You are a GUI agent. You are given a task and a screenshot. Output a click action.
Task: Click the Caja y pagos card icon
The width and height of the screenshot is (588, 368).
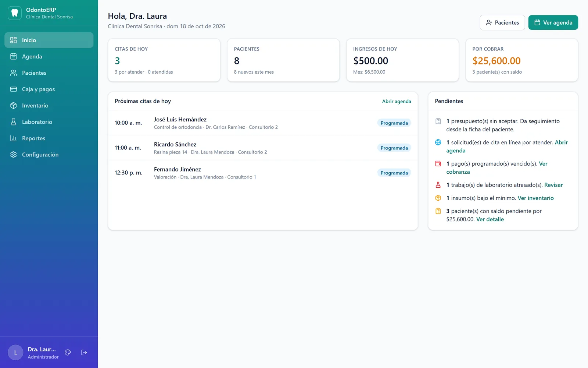[x=14, y=89]
